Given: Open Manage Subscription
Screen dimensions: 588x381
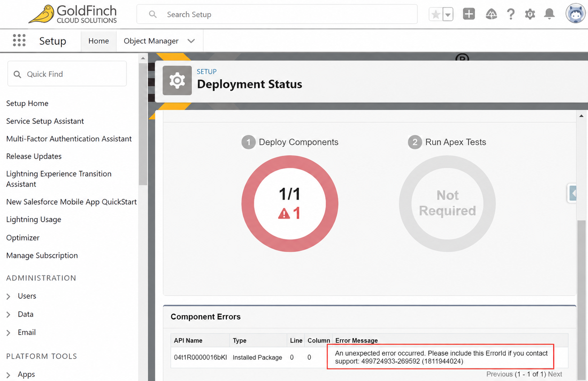Looking at the screenshot, I should 42,256.
